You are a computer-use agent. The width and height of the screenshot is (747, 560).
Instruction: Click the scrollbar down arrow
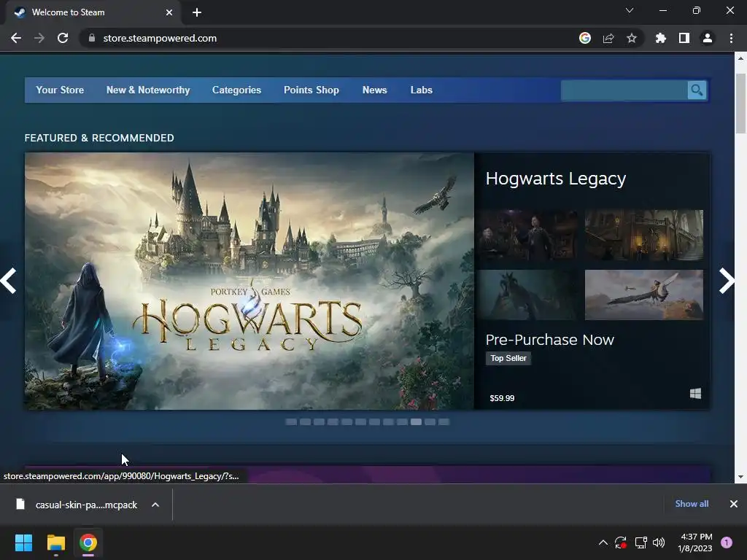click(x=740, y=477)
